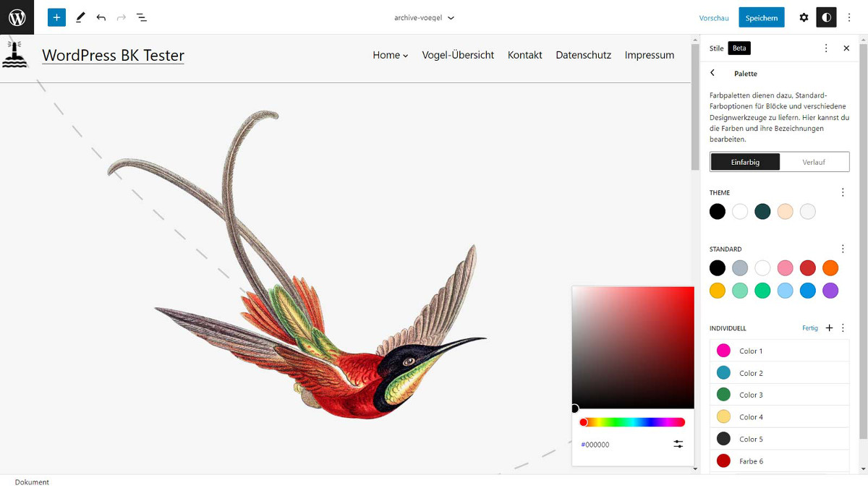Save with the Speichern button
This screenshot has height=488, width=868.
[x=762, y=18]
